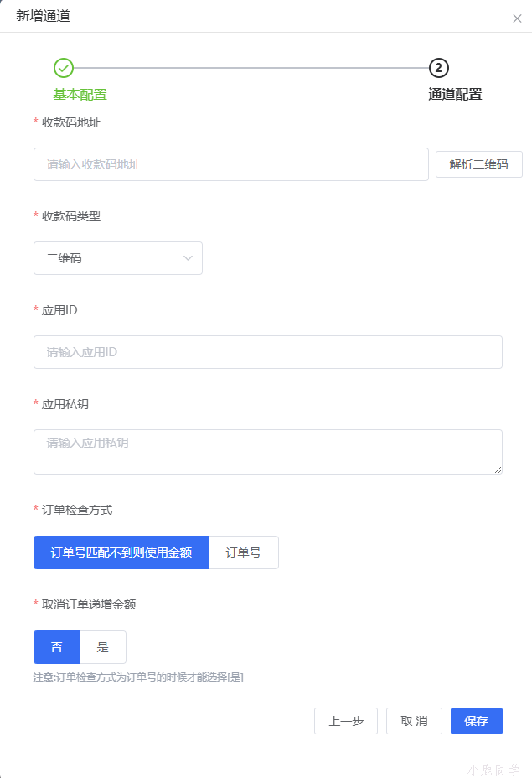
Task: Choose 订单号 as order check method
Action: 244,552
